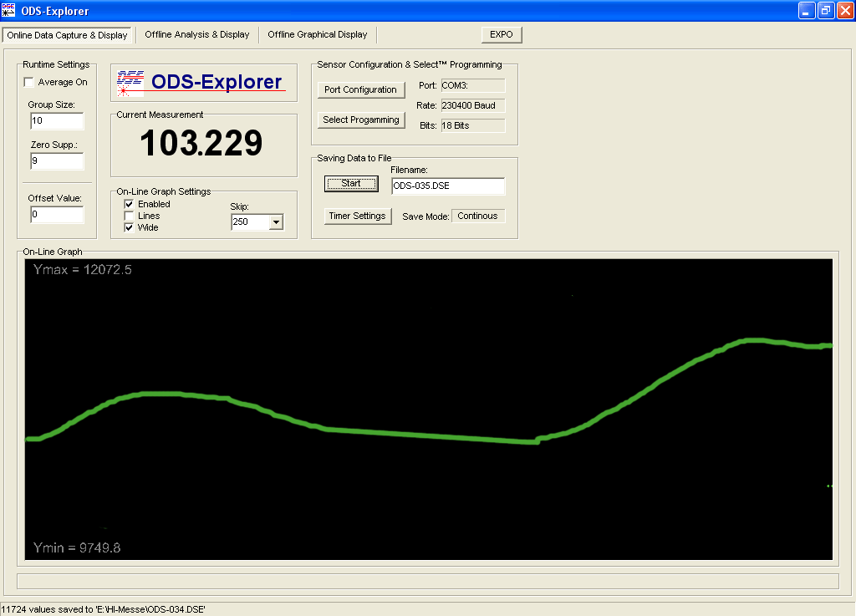Click the Zero Supp input box
Screen dimensions: 856x616
56,161
